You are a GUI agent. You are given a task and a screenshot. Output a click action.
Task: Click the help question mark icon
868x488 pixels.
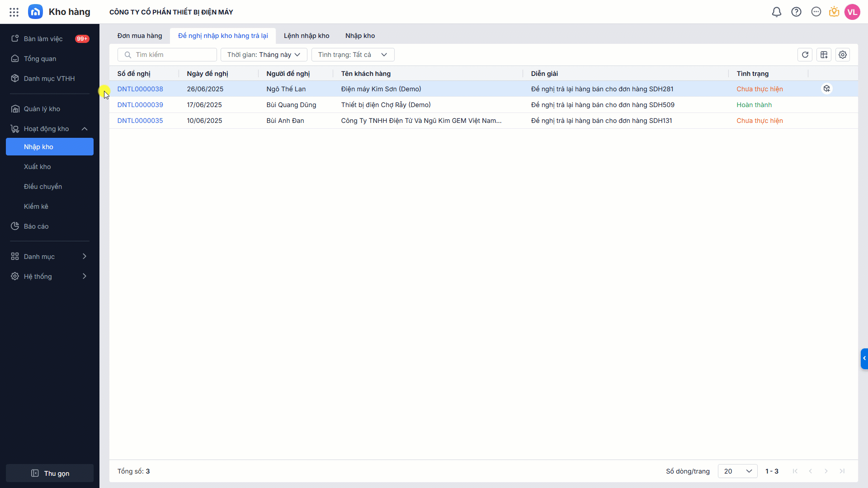point(796,12)
